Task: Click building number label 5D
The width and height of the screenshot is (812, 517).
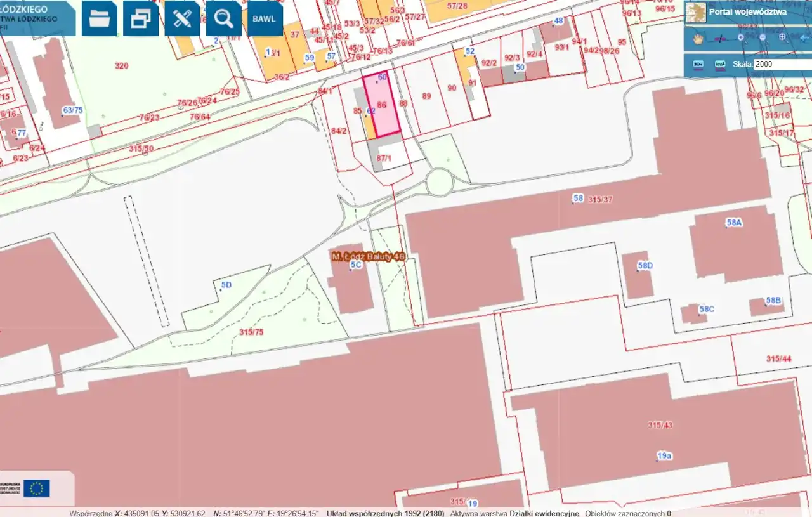Action: click(226, 285)
